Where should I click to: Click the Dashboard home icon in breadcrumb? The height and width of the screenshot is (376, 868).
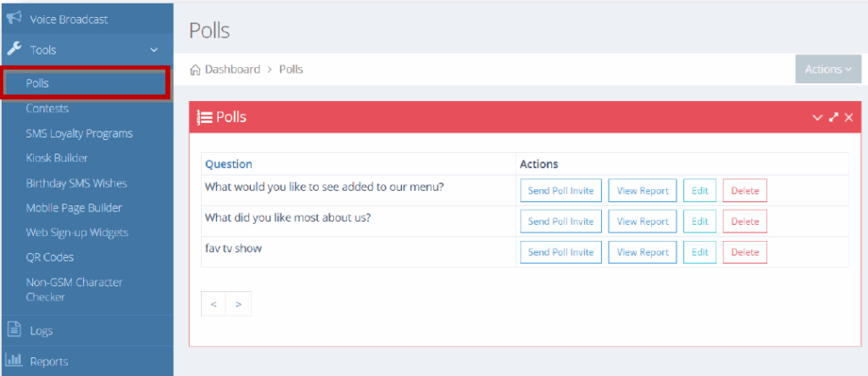tap(195, 70)
